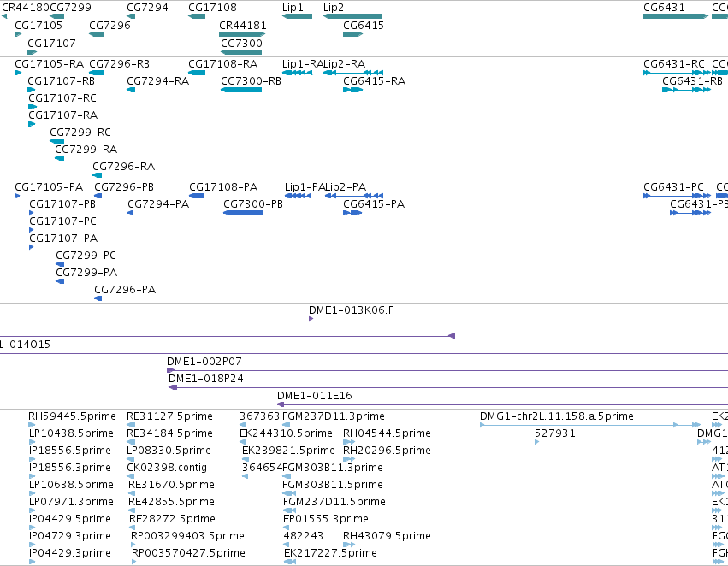Open EST FGM237D11.3prime
The height and width of the screenshot is (566, 728).
pos(286,425)
